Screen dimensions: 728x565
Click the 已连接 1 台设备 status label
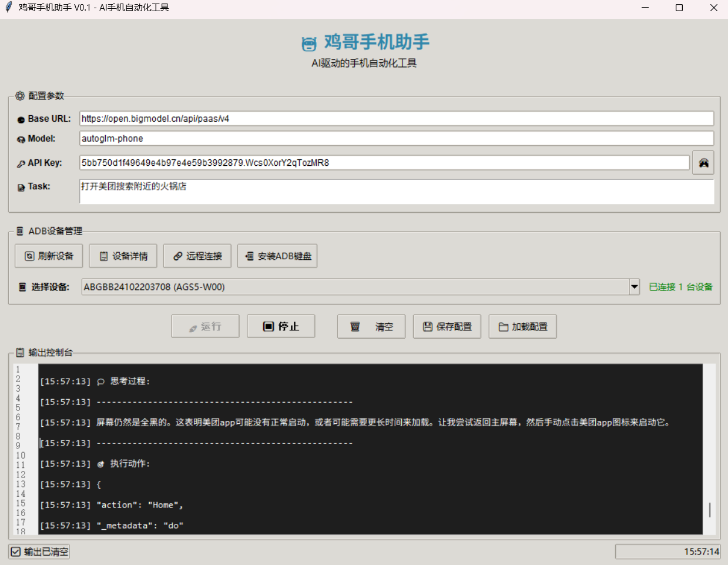tap(680, 287)
